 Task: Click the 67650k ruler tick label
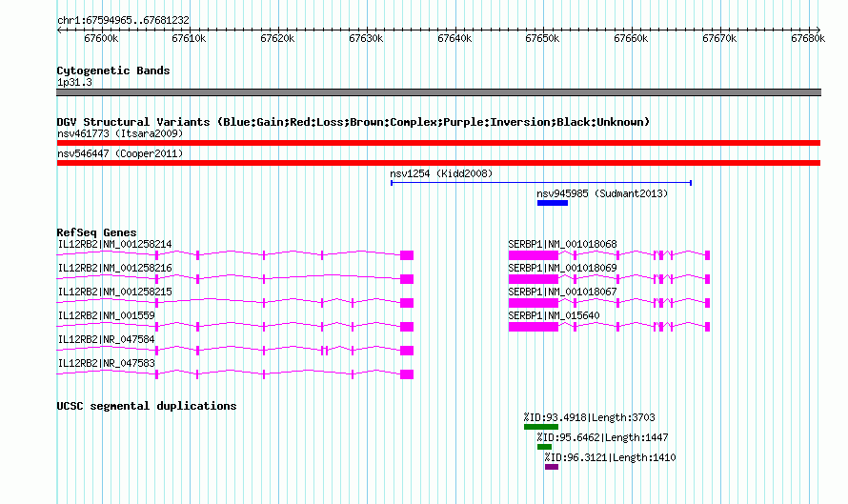coord(542,38)
